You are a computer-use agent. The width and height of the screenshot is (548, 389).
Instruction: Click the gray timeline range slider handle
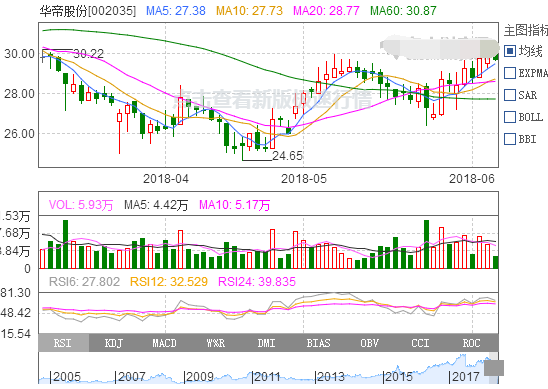[493, 368]
